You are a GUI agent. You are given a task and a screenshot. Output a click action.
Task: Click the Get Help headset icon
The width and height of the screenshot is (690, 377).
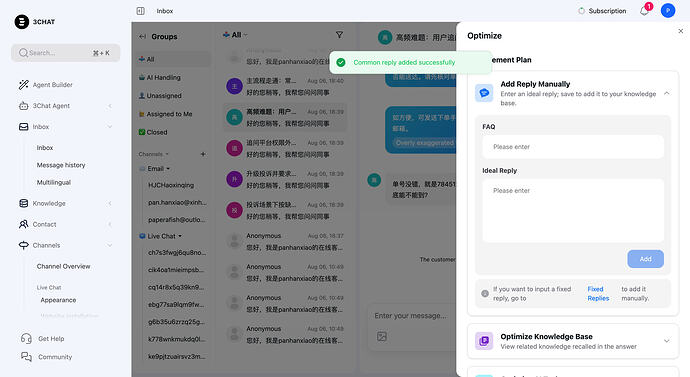(x=26, y=338)
